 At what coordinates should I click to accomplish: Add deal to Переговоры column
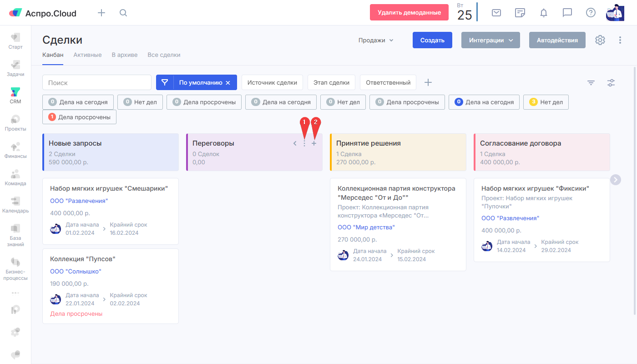[314, 143]
